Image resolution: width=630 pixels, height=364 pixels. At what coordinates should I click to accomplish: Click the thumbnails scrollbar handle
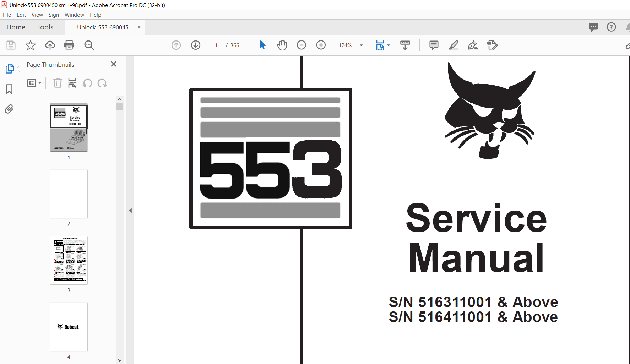click(120, 107)
